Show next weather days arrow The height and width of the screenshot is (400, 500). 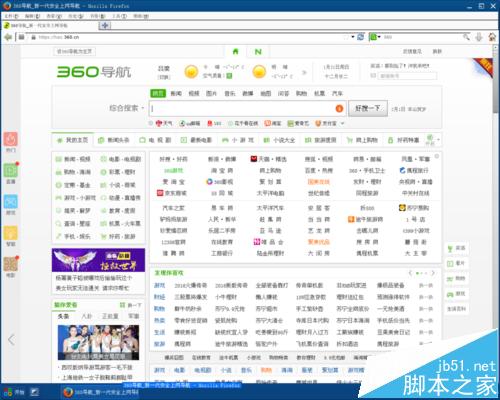[304, 72]
